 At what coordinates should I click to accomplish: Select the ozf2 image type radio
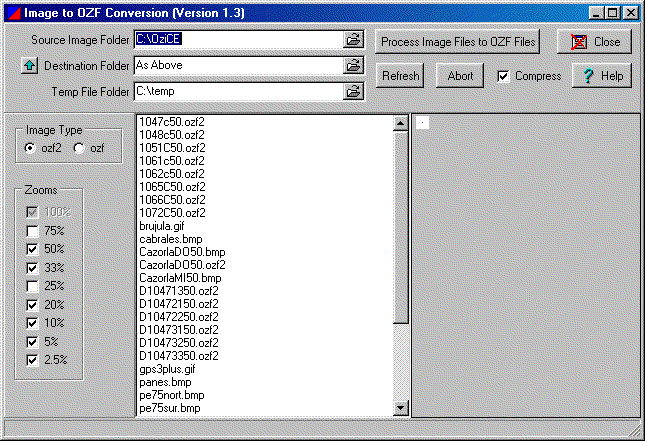[x=30, y=148]
